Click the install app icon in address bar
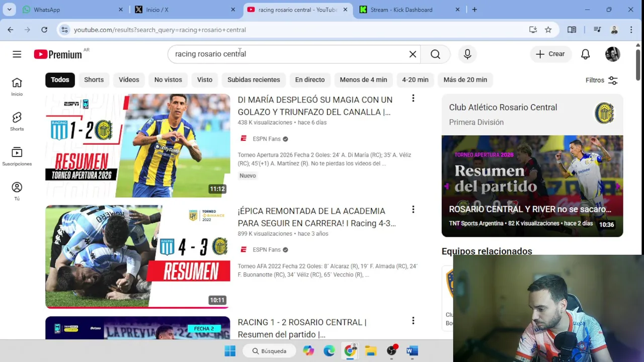This screenshot has height=362, width=644. 533,30
